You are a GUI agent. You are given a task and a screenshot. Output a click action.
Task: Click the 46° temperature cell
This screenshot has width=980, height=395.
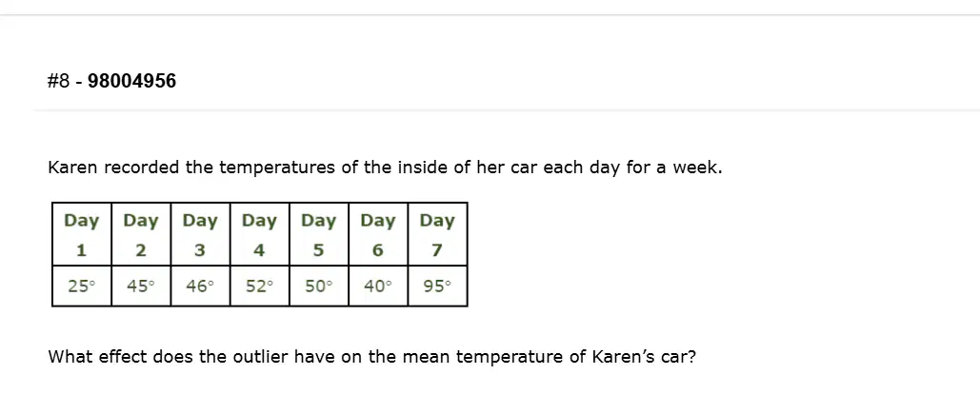click(x=200, y=286)
